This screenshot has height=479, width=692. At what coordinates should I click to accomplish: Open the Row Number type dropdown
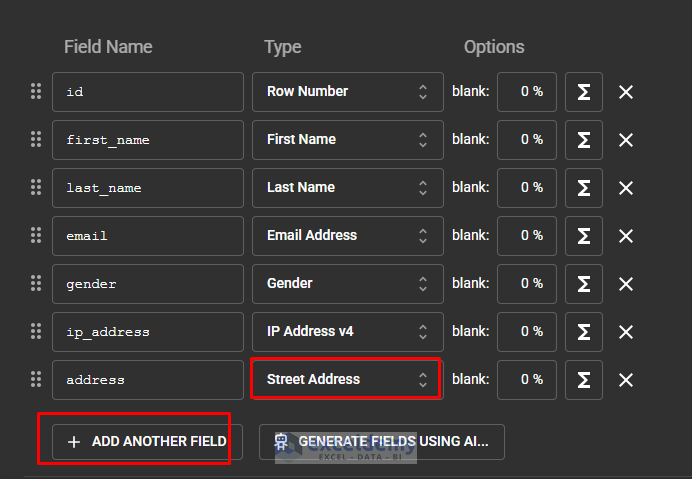347,92
